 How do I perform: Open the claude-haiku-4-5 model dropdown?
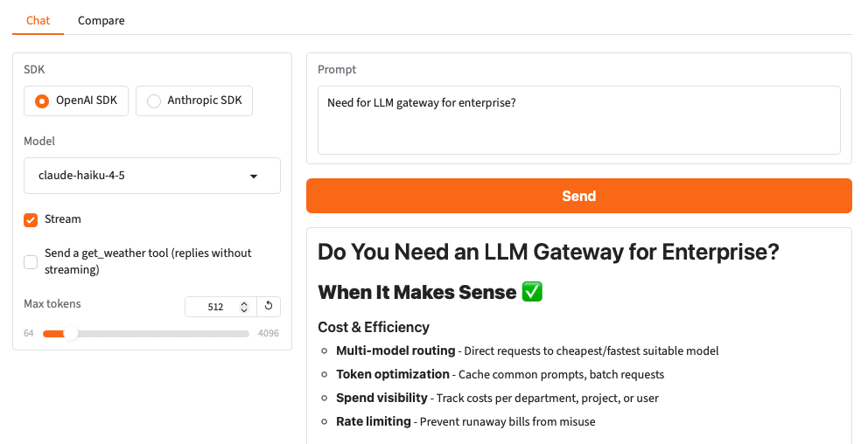click(x=152, y=176)
